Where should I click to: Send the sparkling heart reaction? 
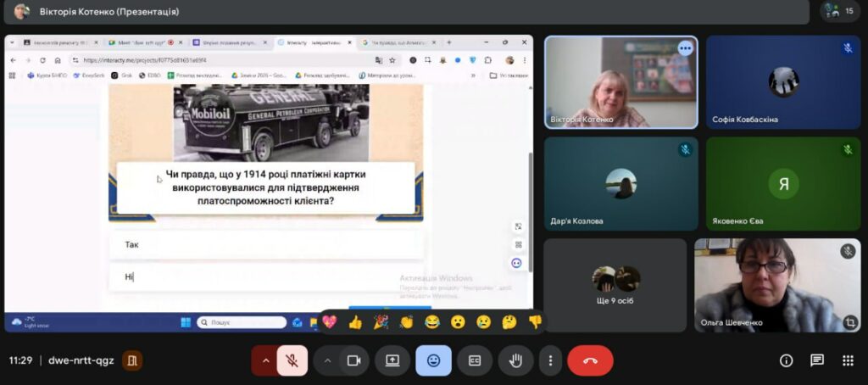(330, 322)
